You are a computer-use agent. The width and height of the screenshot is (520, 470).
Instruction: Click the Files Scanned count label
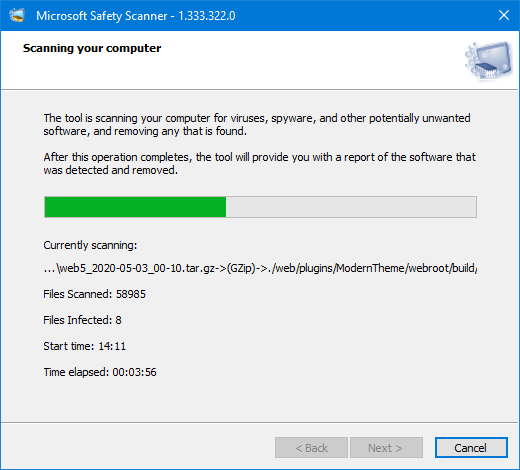tap(95, 294)
